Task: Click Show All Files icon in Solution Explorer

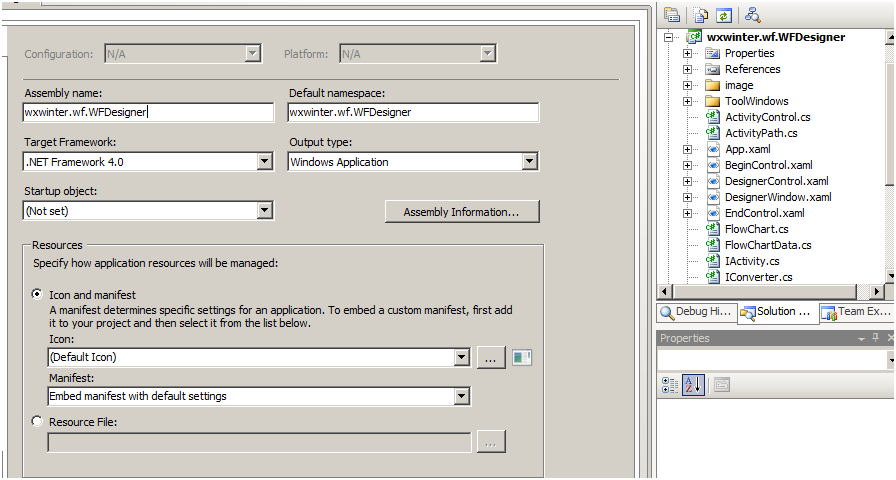Action: click(x=701, y=15)
